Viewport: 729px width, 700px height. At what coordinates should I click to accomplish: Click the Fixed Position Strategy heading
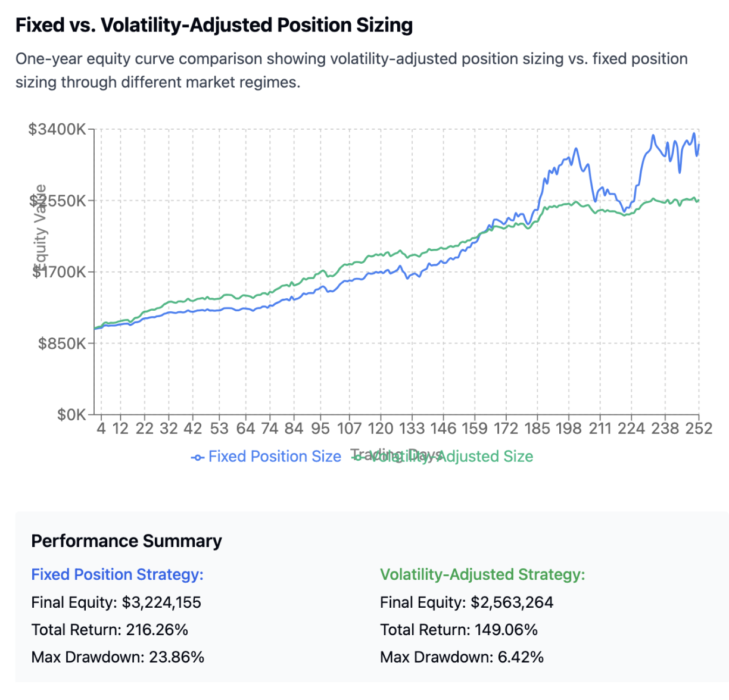coord(117,574)
